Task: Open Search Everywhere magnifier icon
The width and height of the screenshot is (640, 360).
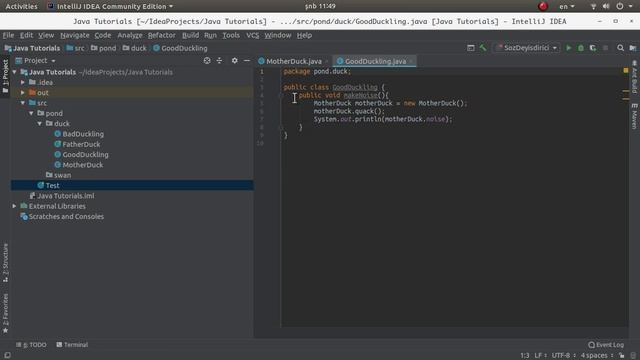Action: coord(620,48)
